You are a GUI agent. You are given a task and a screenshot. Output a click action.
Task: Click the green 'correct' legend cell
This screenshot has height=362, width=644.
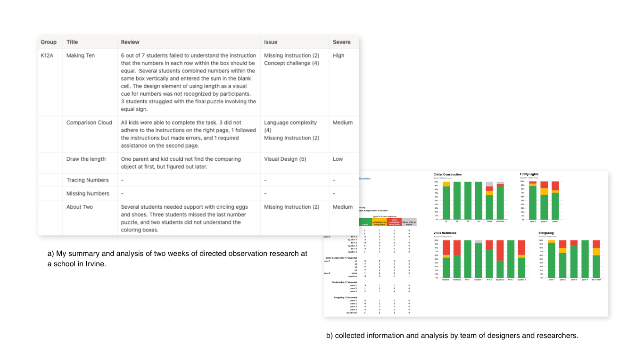click(365, 222)
